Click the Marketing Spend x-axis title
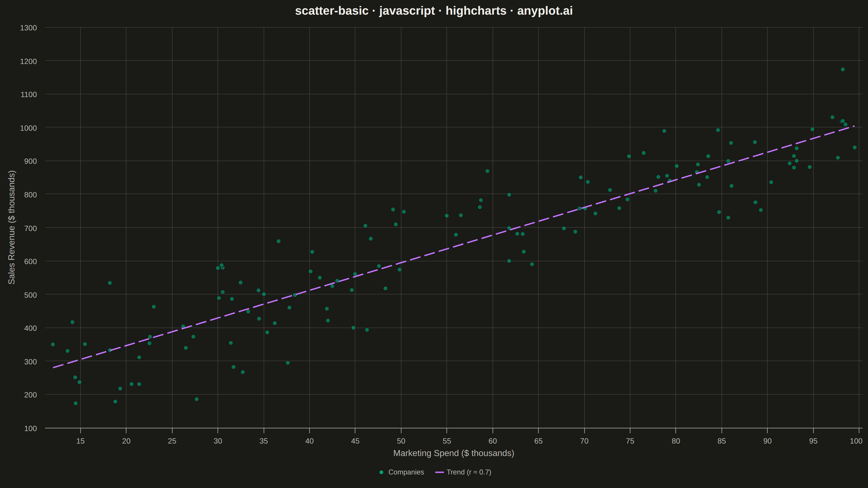 (454, 453)
